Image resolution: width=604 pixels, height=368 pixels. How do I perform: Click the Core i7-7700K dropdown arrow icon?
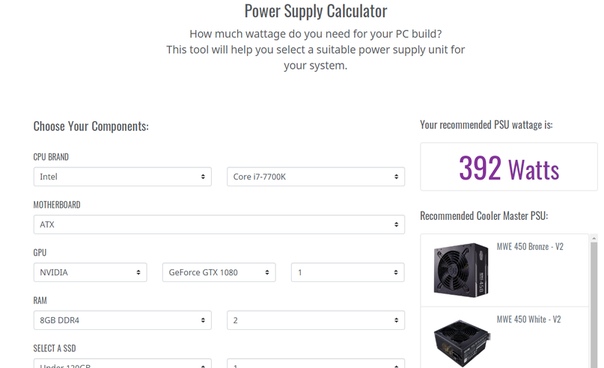pyautogui.click(x=396, y=176)
